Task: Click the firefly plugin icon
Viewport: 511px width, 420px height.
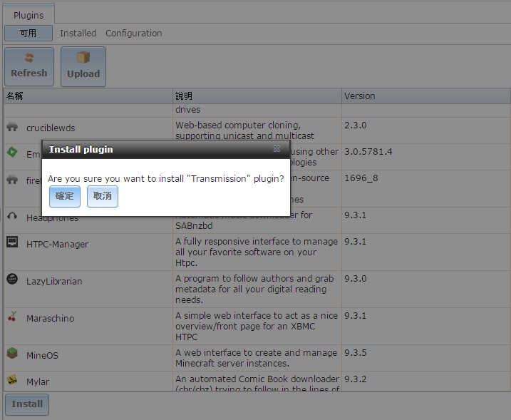Action: point(12,179)
